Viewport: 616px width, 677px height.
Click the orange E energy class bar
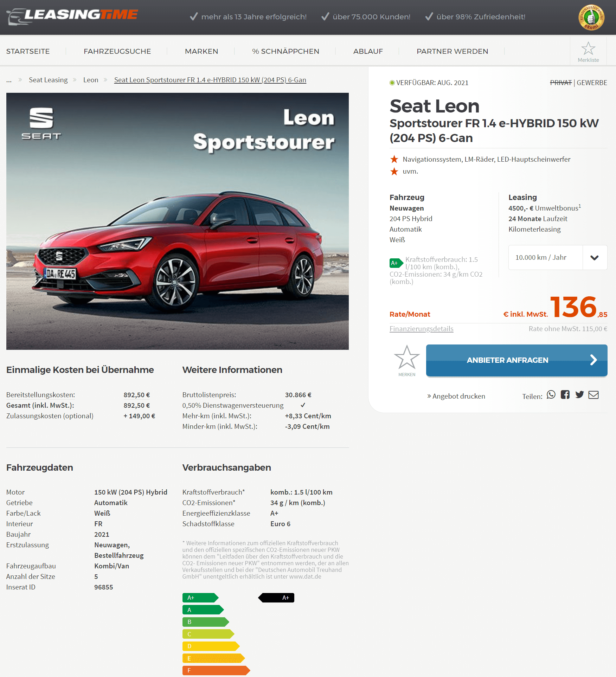tap(214, 658)
